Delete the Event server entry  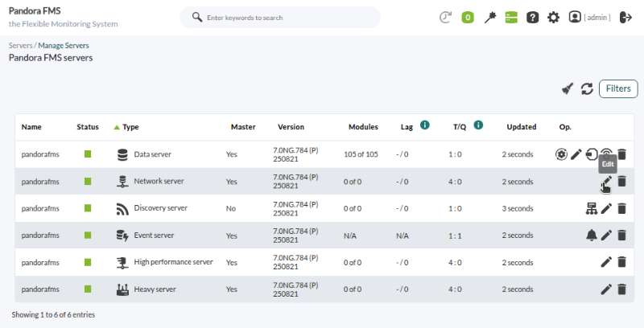[x=621, y=235]
